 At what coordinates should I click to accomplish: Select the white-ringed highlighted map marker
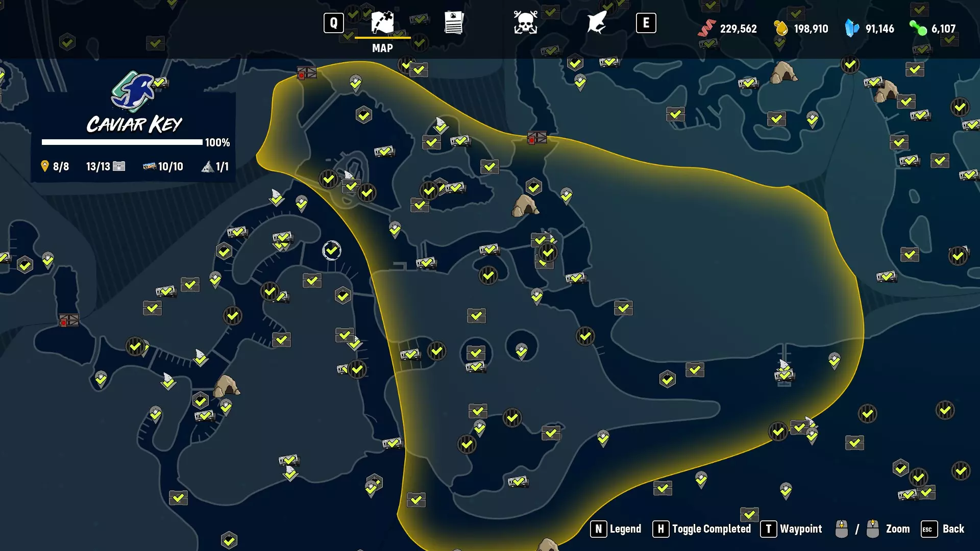tap(332, 251)
